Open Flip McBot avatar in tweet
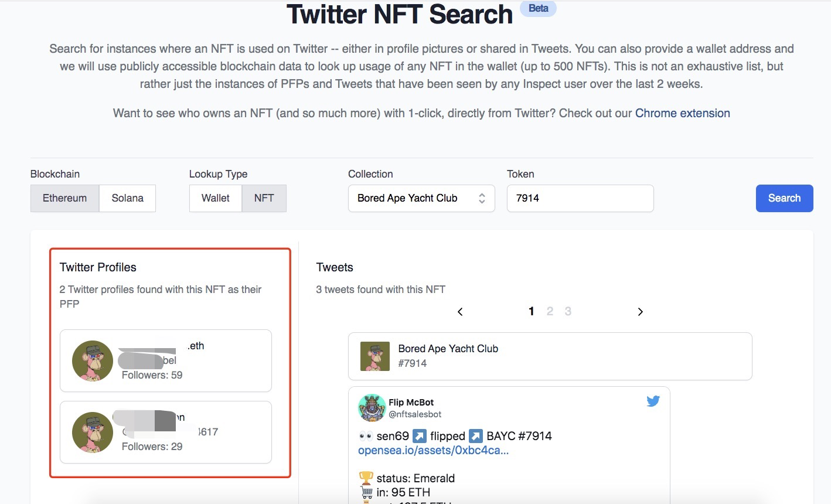 pyautogui.click(x=372, y=408)
